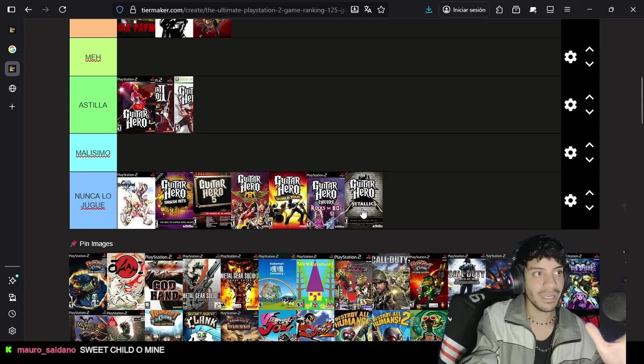Image resolution: width=644 pixels, height=364 pixels.
Task: Open site security padlock info
Action: coord(133,10)
